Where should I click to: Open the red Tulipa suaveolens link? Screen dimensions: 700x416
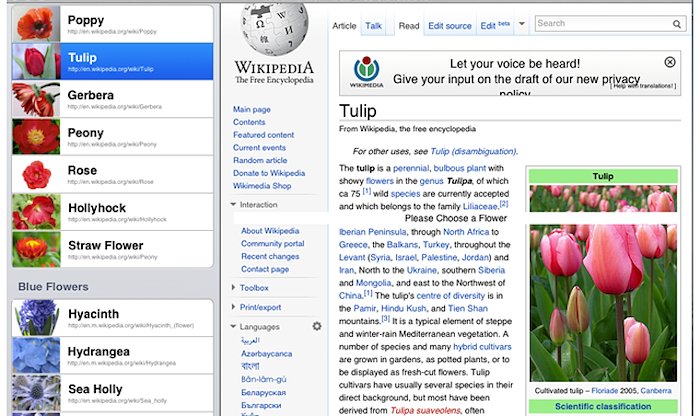point(425,411)
